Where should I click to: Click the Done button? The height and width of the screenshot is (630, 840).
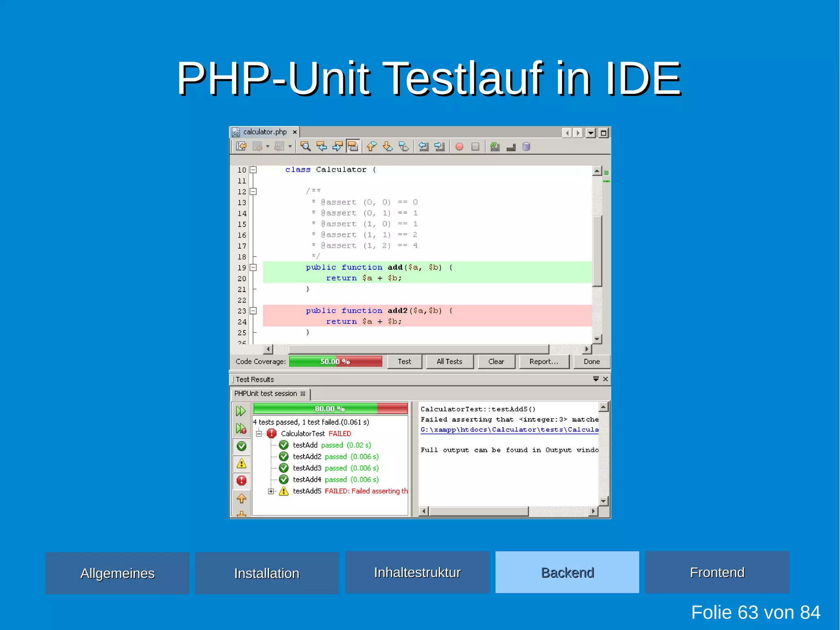(592, 362)
